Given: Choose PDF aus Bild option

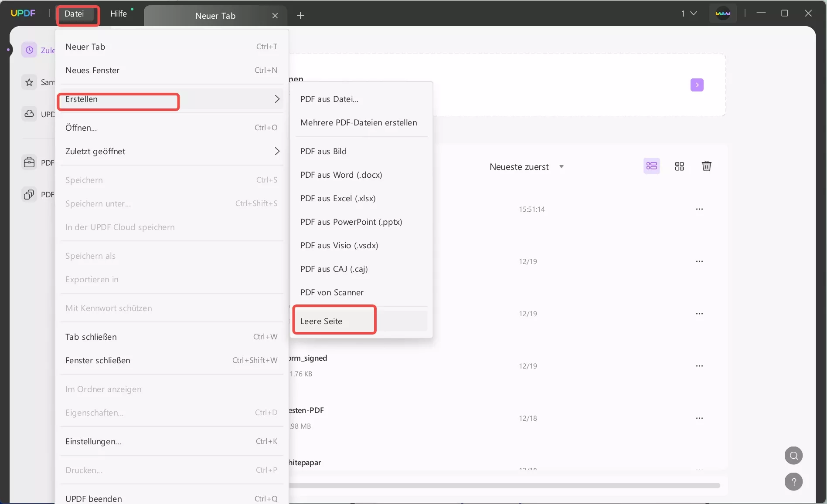Looking at the screenshot, I should click(361, 151).
